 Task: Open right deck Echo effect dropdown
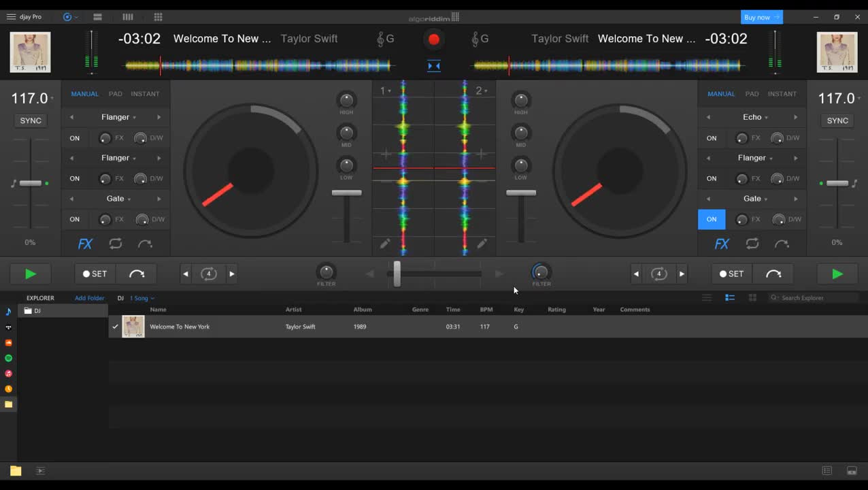(x=755, y=117)
